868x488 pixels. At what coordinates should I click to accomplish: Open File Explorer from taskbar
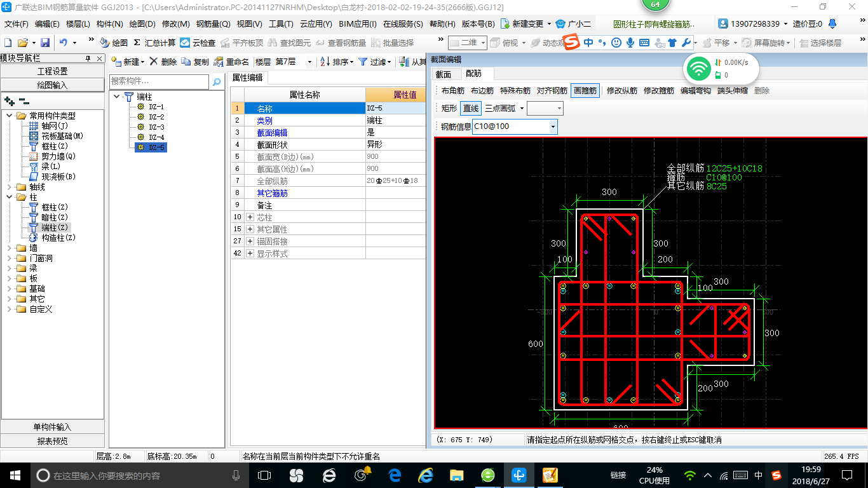click(456, 475)
